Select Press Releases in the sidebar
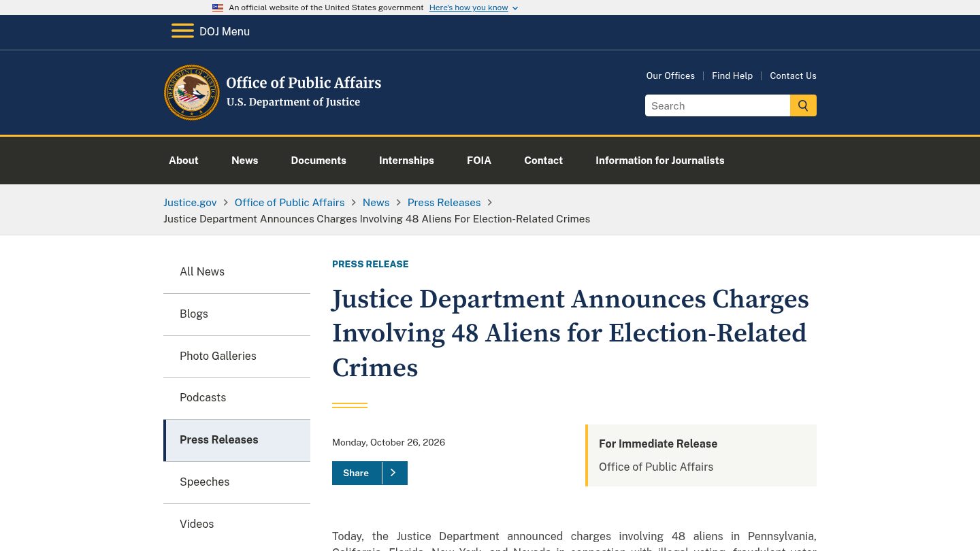The width and height of the screenshot is (980, 551). coord(237,440)
